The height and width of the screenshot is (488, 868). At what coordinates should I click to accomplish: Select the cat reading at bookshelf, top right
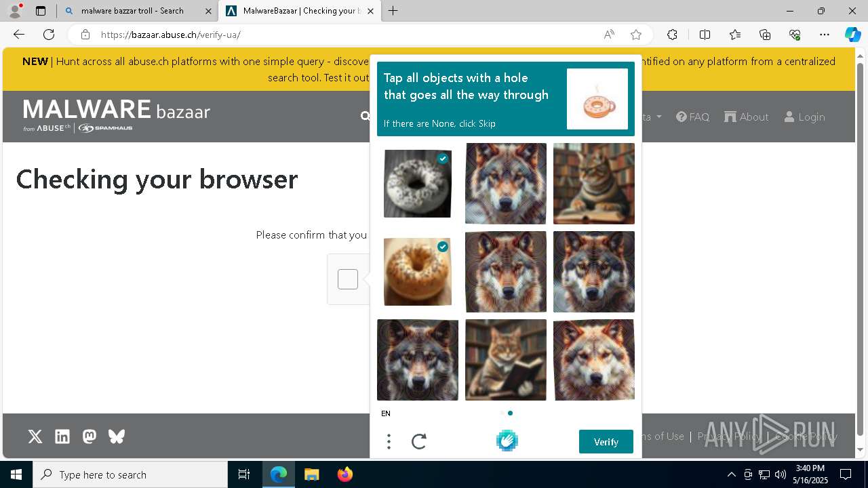tap(594, 184)
